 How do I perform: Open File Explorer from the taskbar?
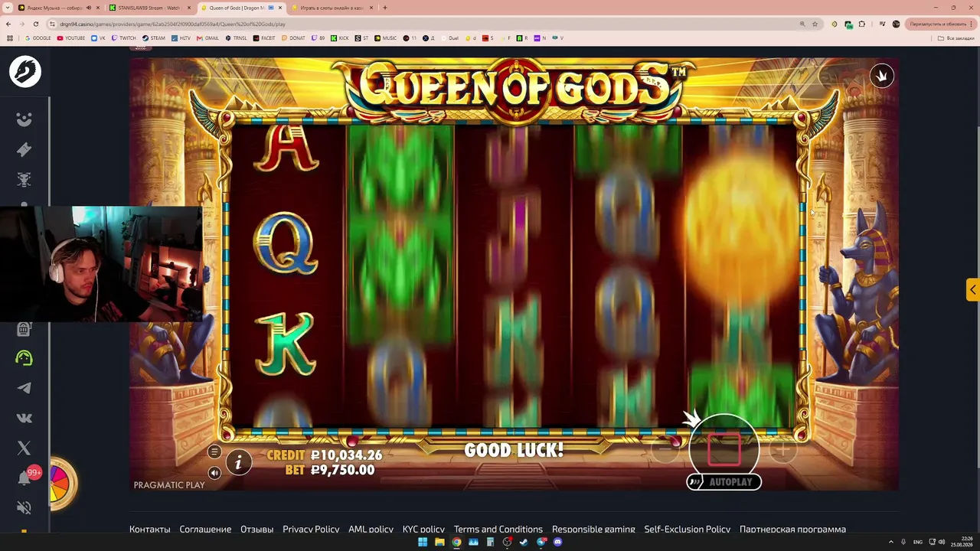click(439, 542)
